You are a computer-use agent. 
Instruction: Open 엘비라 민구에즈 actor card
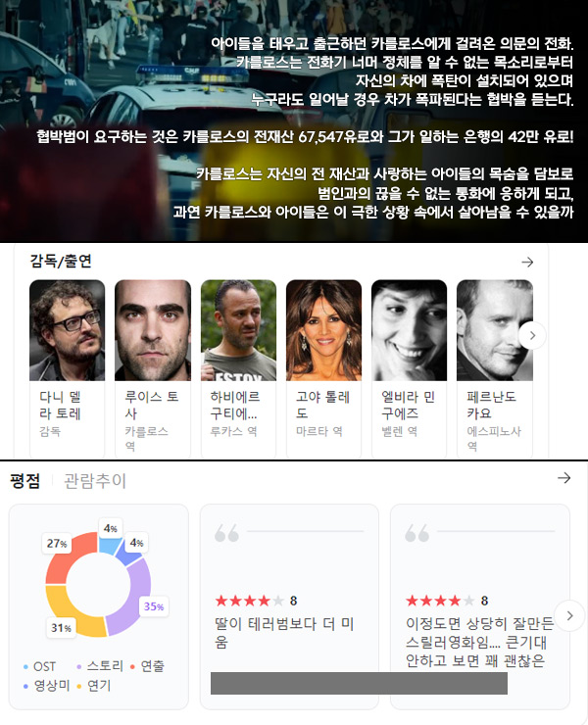[x=409, y=368]
